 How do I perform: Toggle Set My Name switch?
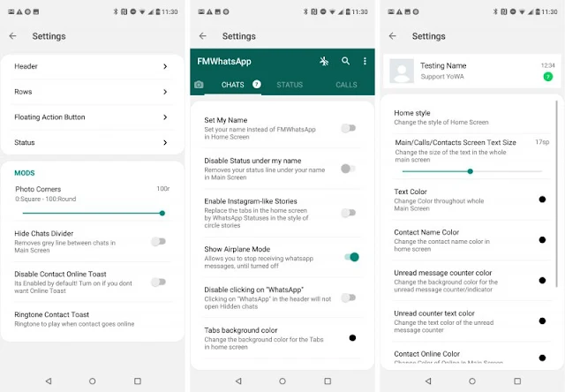coord(349,128)
